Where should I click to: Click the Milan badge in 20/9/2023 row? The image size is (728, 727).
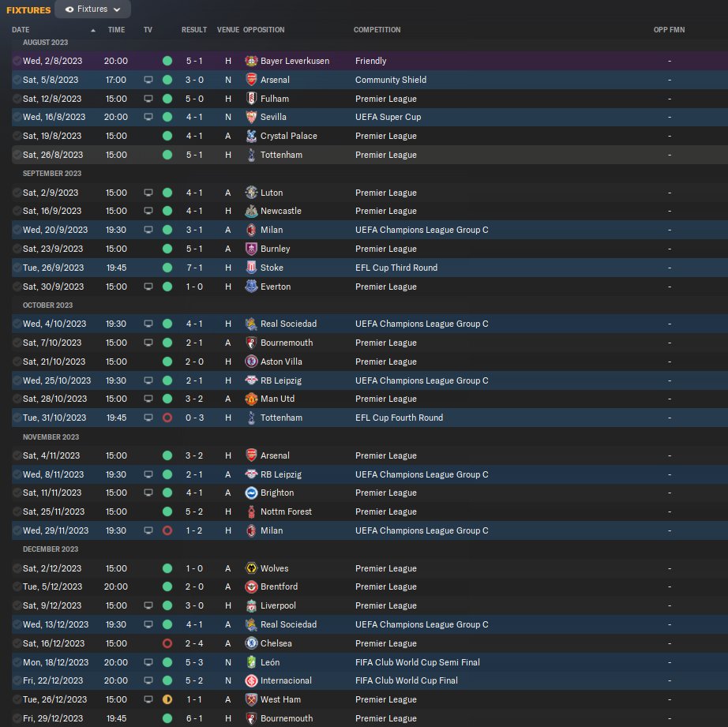click(x=251, y=230)
